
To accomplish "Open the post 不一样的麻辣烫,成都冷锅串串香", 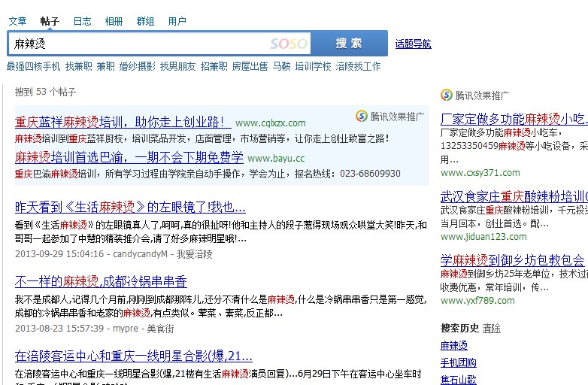I will click(x=101, y=281).
